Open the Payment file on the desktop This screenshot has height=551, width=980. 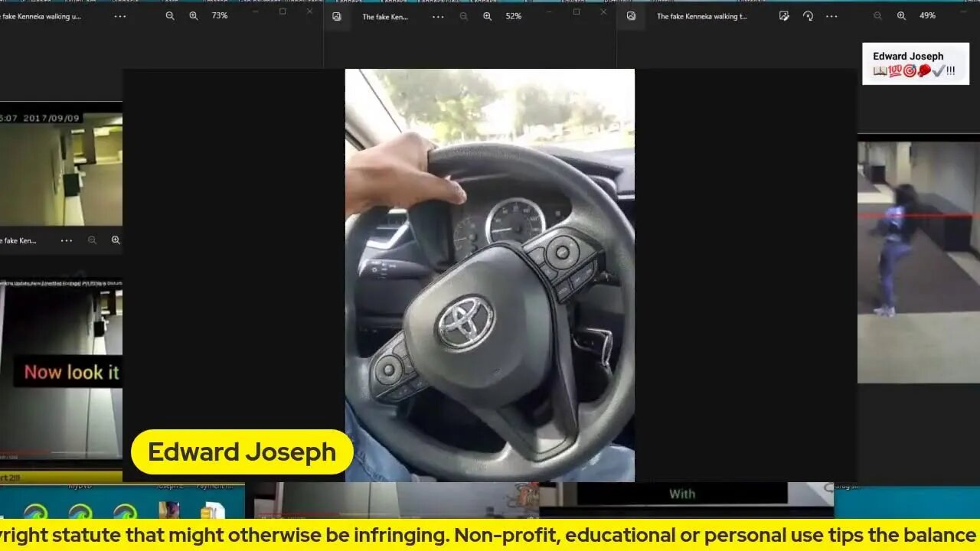pos(212,511)
